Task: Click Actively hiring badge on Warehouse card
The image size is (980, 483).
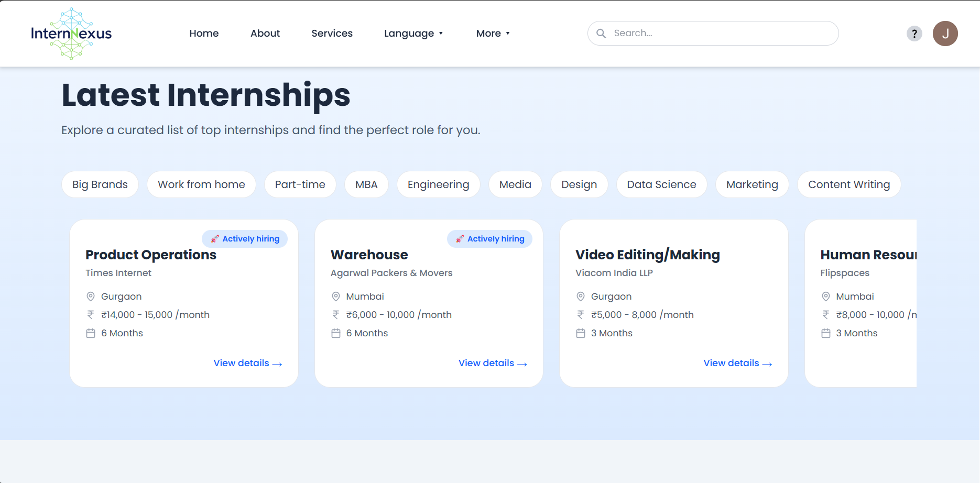Action: click(x=489, y=239)
